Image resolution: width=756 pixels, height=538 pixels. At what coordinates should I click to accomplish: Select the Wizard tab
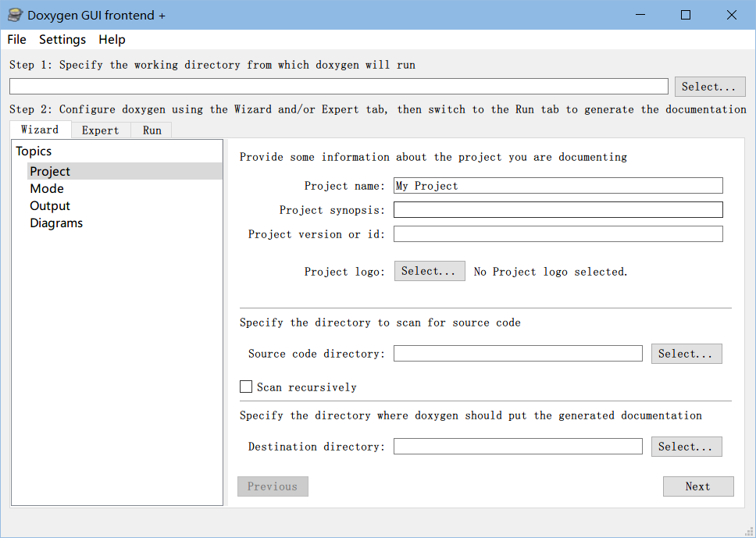[x=40, y=130]
